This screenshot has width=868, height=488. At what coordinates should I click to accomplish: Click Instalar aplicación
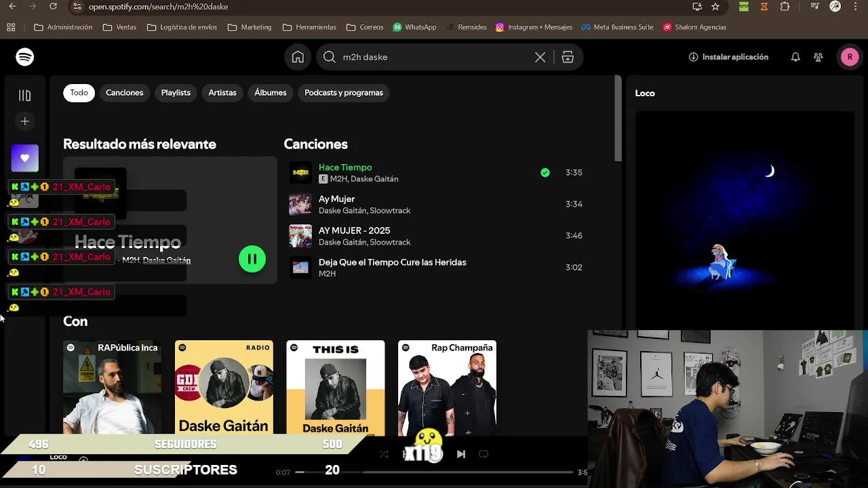(x=728, y=57)
